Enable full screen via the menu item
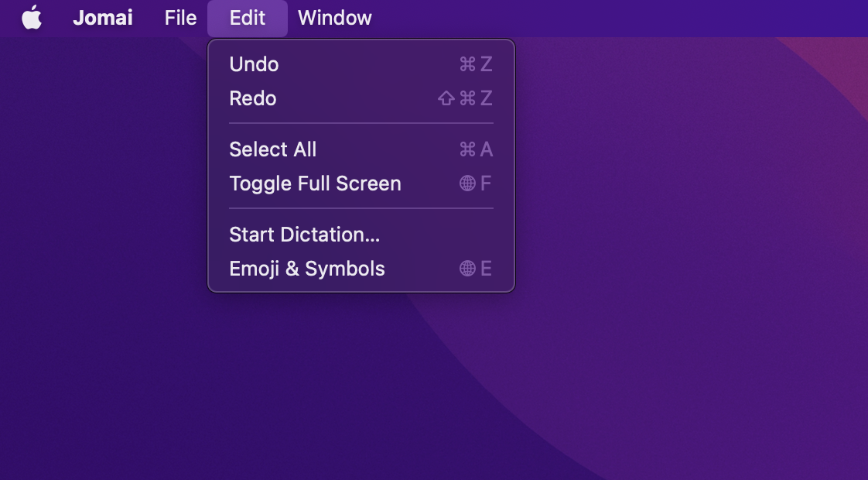 [x=315, y=183]
